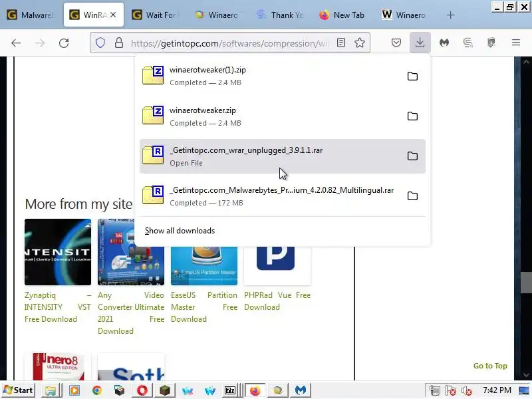
Task: Switch to the Thank You tab
Action: tap(280, 15)
